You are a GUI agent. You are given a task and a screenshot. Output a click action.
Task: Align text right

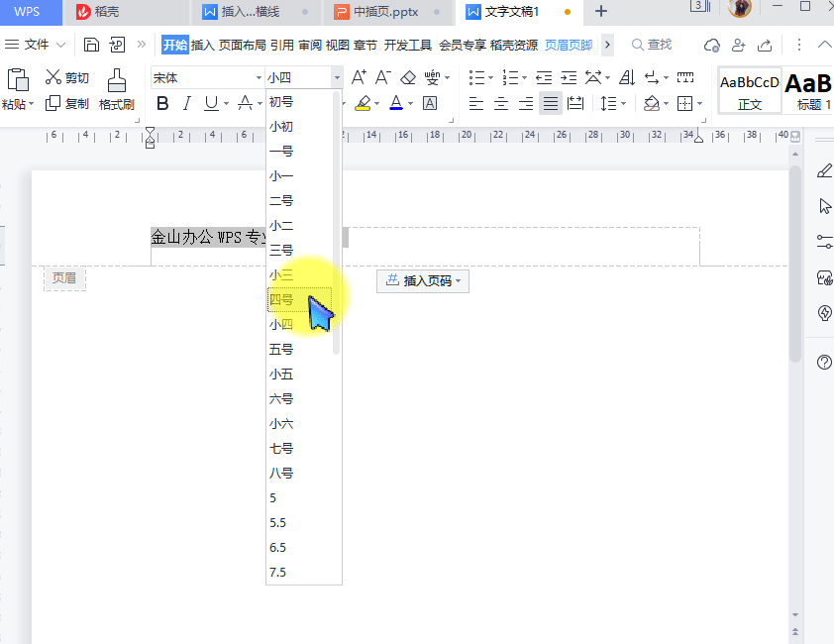click(x=526, y=103)
